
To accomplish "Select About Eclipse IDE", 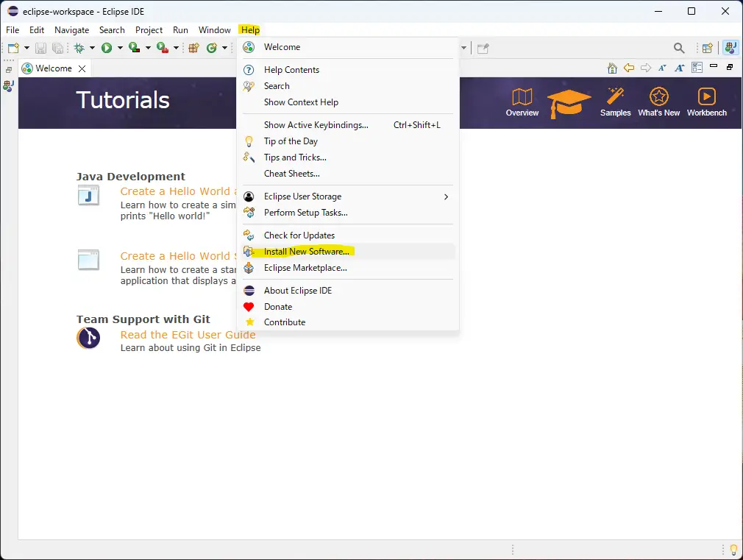I will (348, 291).
